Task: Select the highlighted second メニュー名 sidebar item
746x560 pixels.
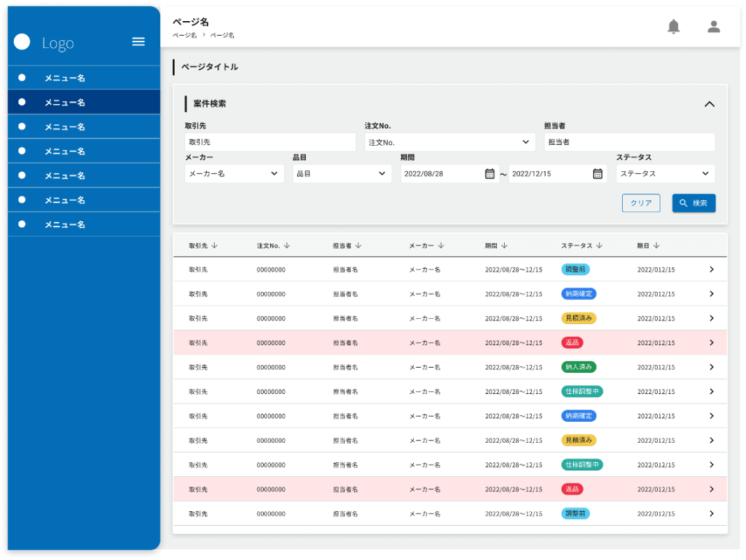Action: point(65,102)
